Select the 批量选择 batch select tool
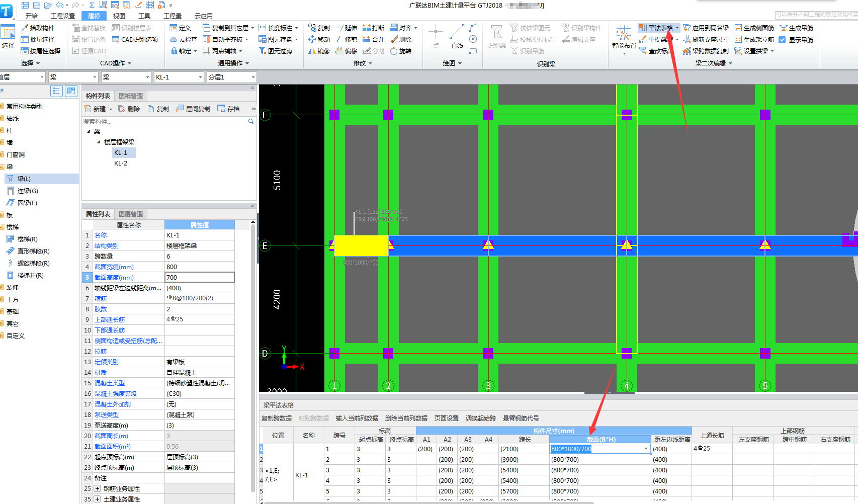 pyautogui.click(x=38, y=39)
